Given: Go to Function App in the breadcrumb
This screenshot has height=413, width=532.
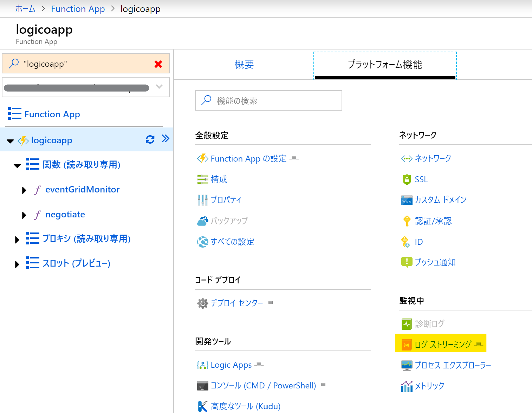Looking at the screenshot, I should pos(78,9).
